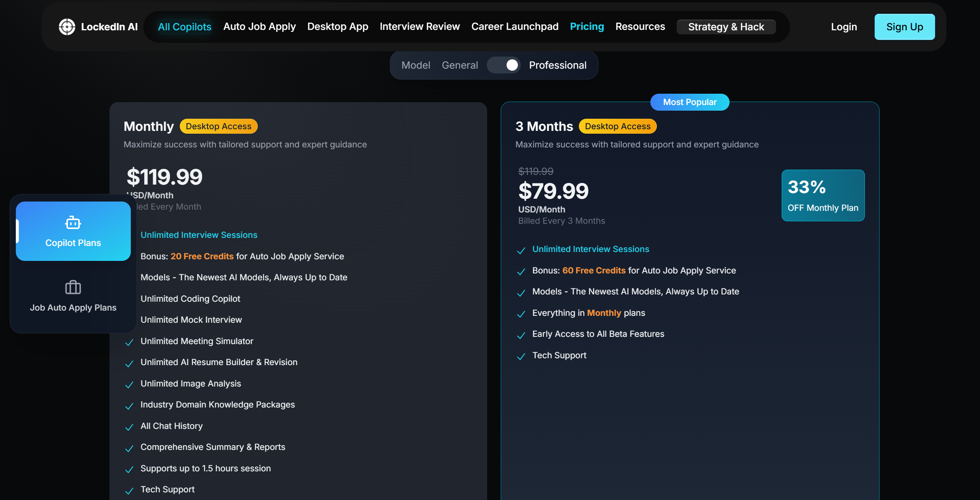Image resolution: width=980 pixels, height=500 pixels.
Task: Click checkmark beside All Chat History
Action: click(x=129, y=427)
